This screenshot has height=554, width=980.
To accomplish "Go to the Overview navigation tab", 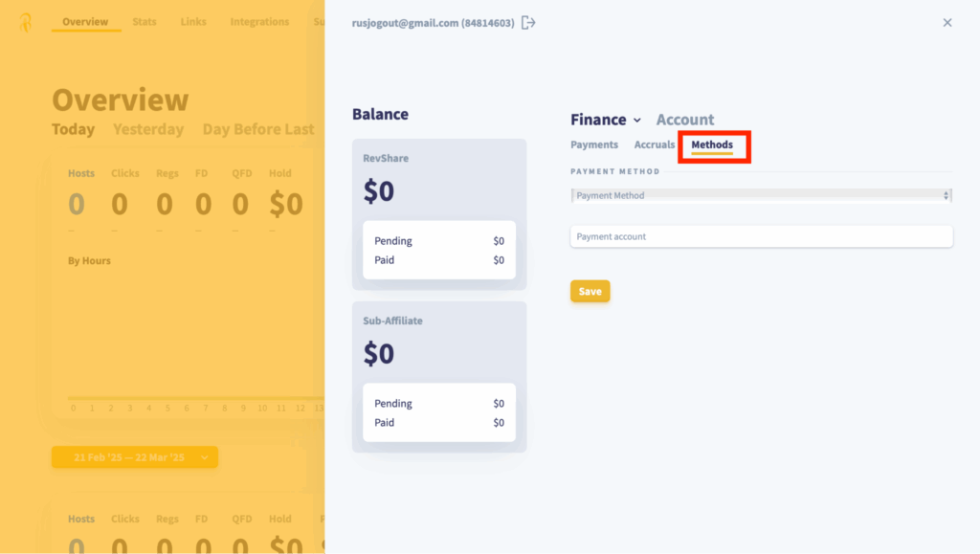I will click(x=85, y=22).
